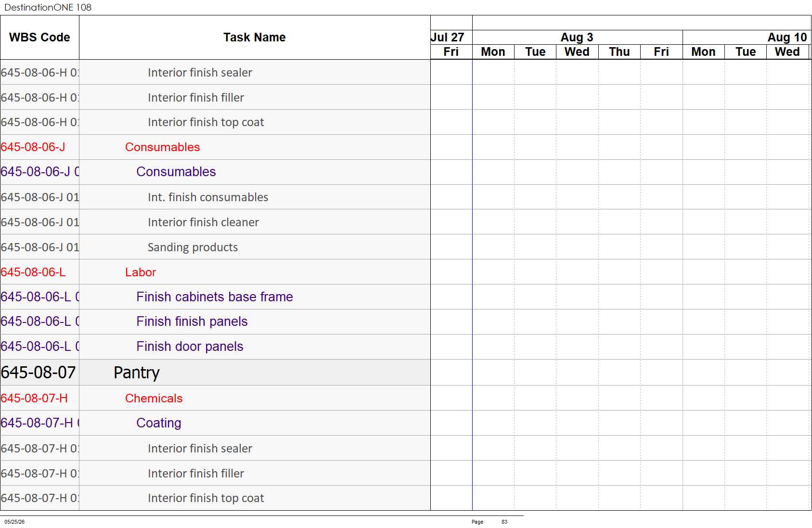Select Interior finish filler under 645-08-06-H
Screen dimensions: 812x528
(x=196, y=98)
